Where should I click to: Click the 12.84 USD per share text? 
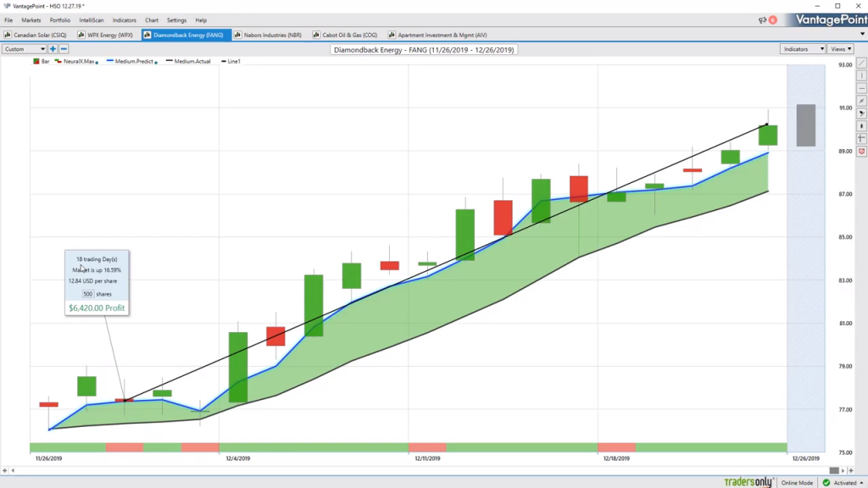tap(92, 281)
